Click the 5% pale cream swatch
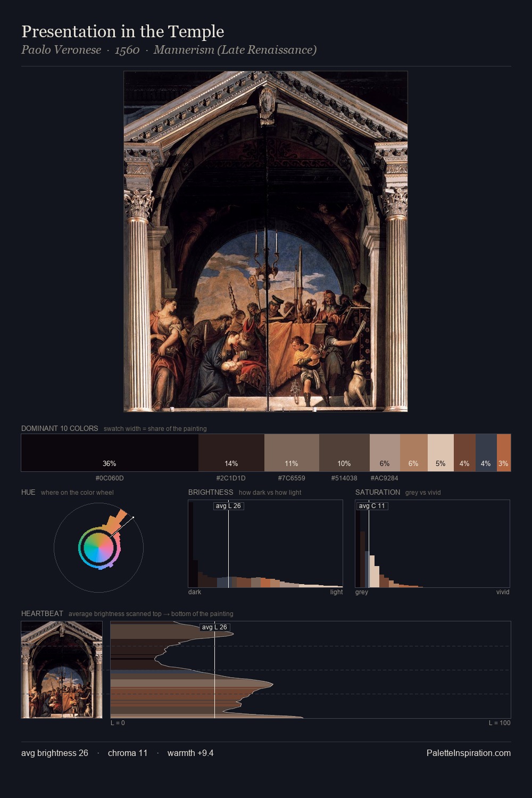 point(440,453)
